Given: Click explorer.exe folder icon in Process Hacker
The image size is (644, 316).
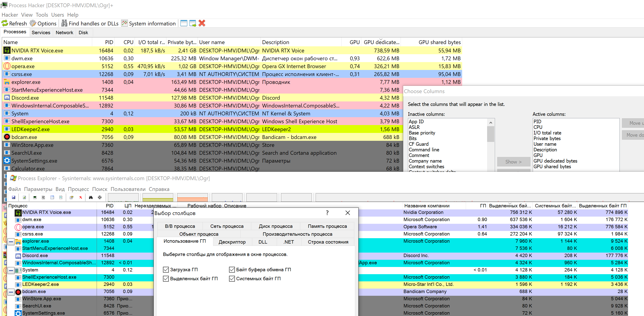Looking at the screenshot, I should point(7,82).
